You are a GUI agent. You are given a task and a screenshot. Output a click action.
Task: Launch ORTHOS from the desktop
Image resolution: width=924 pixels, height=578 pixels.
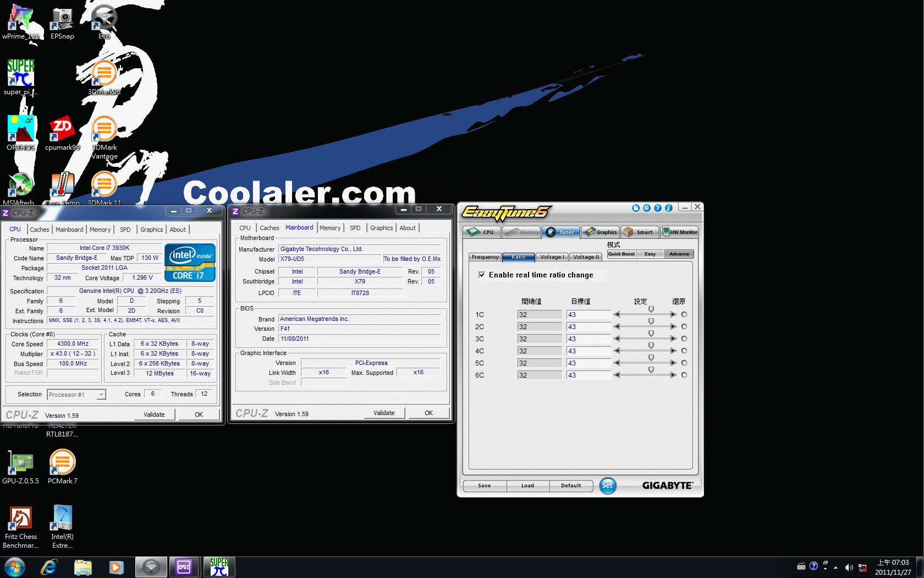point(20,133)
